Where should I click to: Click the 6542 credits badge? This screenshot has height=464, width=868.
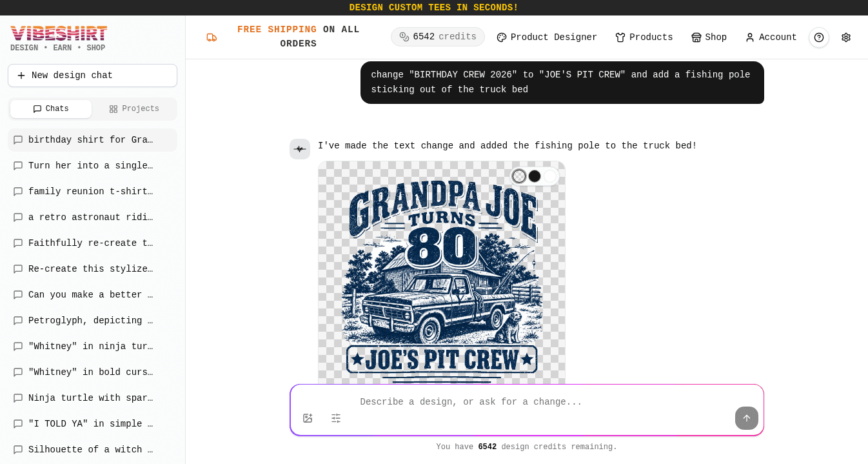(438, 37)
